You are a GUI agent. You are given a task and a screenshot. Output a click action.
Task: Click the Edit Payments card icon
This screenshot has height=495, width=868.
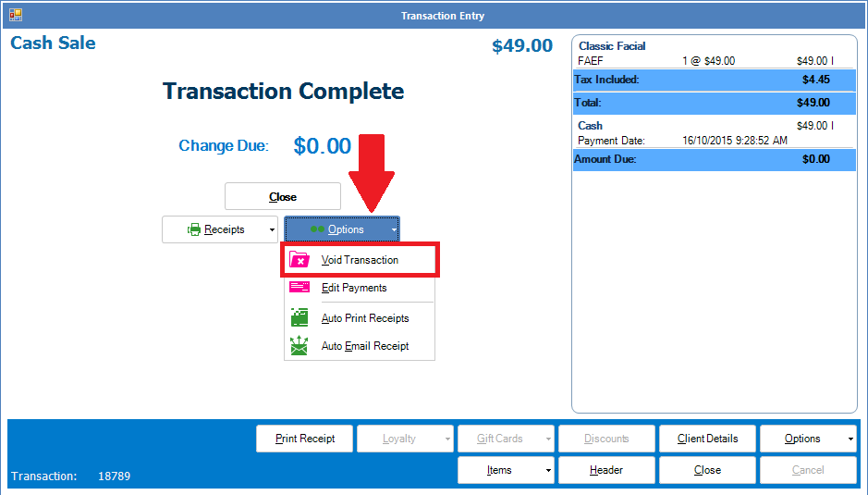tap(300, 288)
